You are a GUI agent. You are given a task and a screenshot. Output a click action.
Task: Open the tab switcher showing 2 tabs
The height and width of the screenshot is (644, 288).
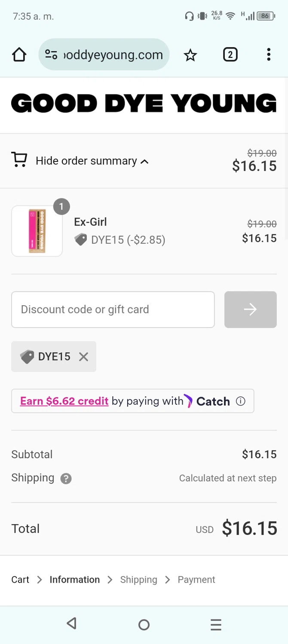(230, 55)
